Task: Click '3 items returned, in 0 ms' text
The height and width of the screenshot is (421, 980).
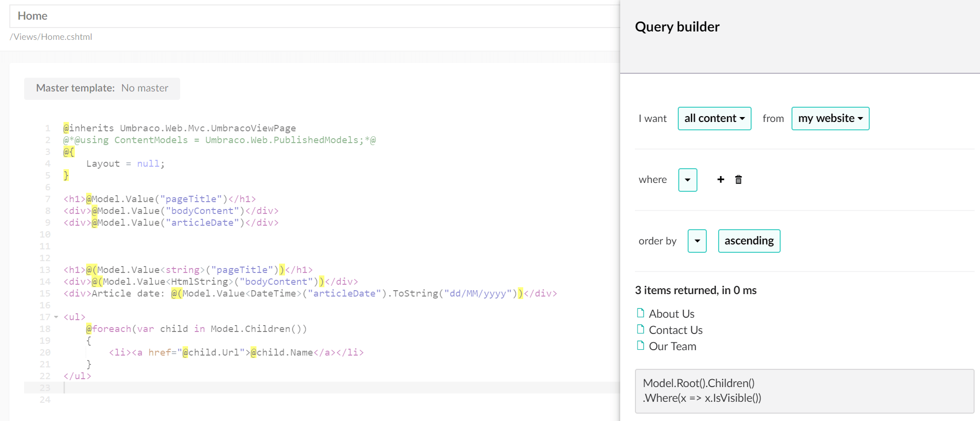Action: 695,290
